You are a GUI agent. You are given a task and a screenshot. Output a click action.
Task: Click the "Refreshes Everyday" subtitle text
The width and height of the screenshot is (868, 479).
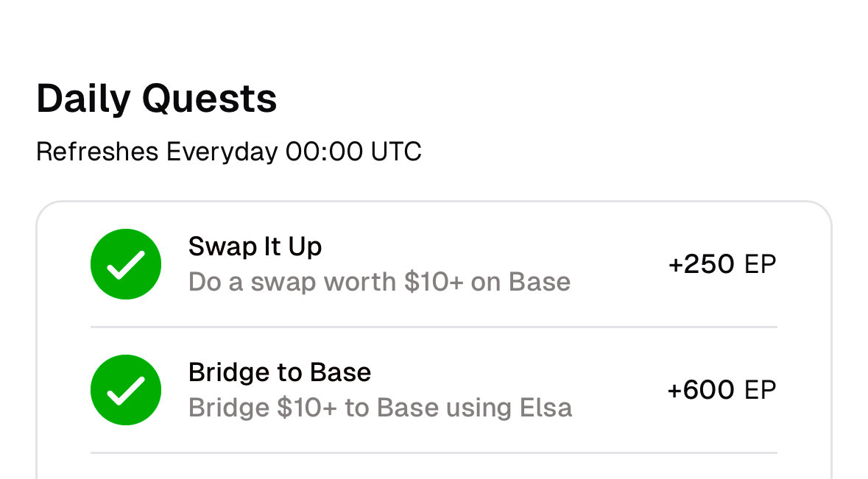point(157,152)
